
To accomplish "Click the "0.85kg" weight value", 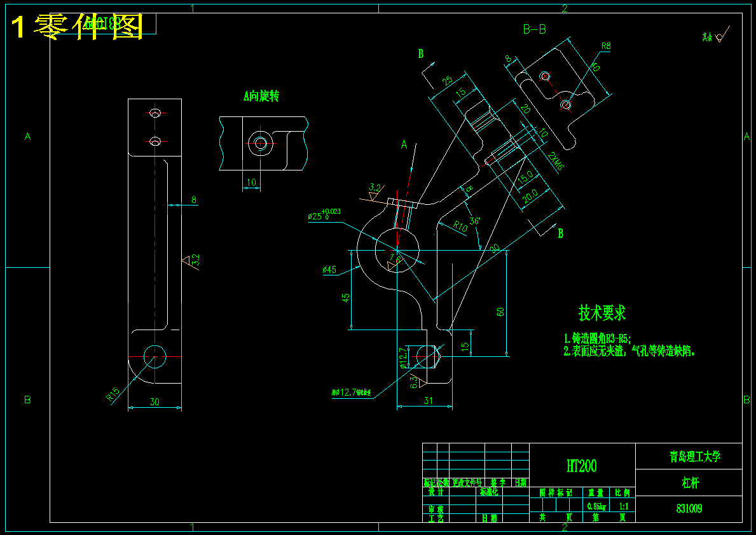I will (596, 506).
